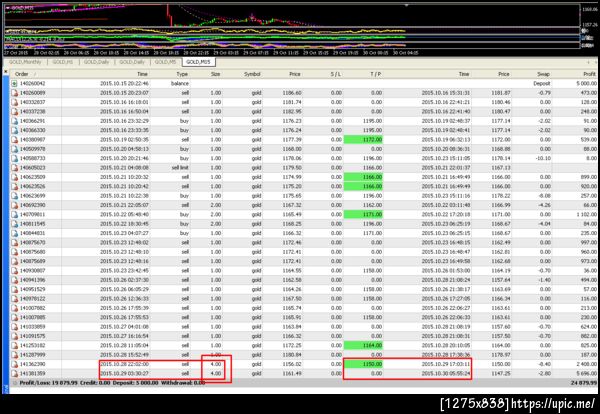
Task: Click the sell icon of order 140260089
Action: [15, 93]
